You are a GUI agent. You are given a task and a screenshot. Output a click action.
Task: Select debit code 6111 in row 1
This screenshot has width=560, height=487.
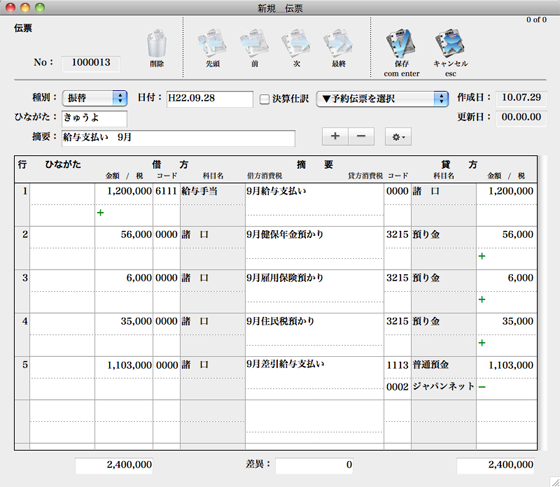pyautogui.click(x=166, y=191)
